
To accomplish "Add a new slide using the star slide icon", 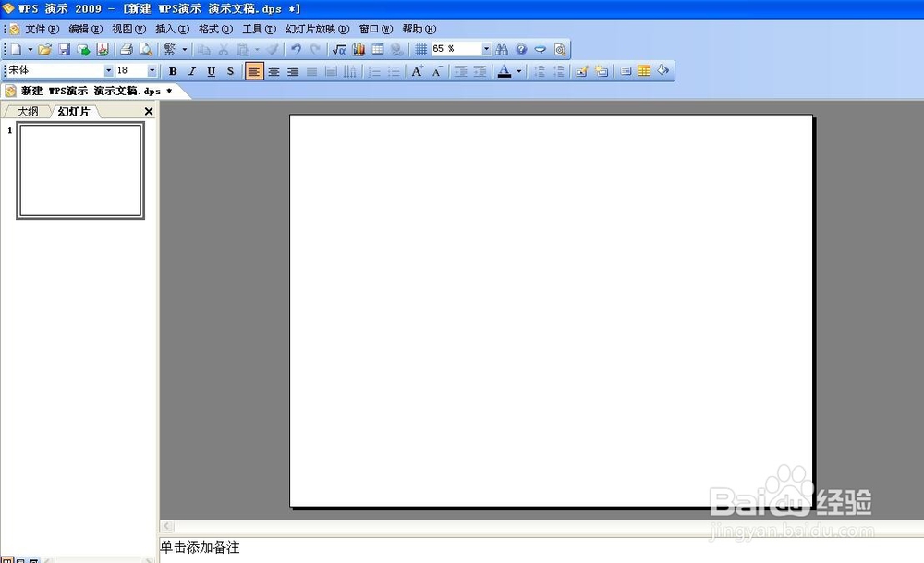I will coord(602,71).
